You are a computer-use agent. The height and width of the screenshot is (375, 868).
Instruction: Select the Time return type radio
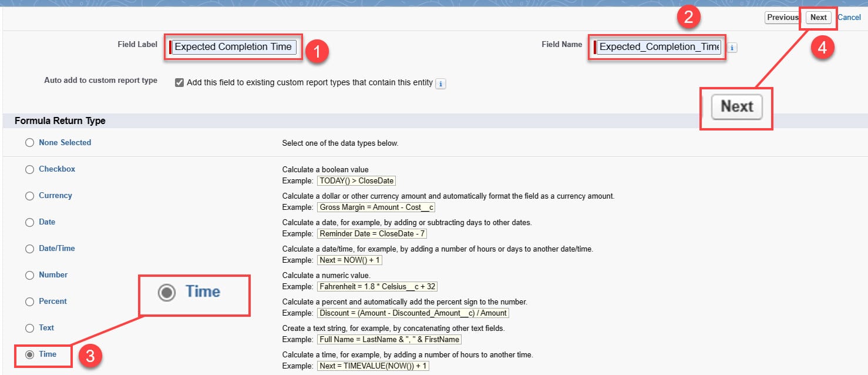[x=29, y=354]
